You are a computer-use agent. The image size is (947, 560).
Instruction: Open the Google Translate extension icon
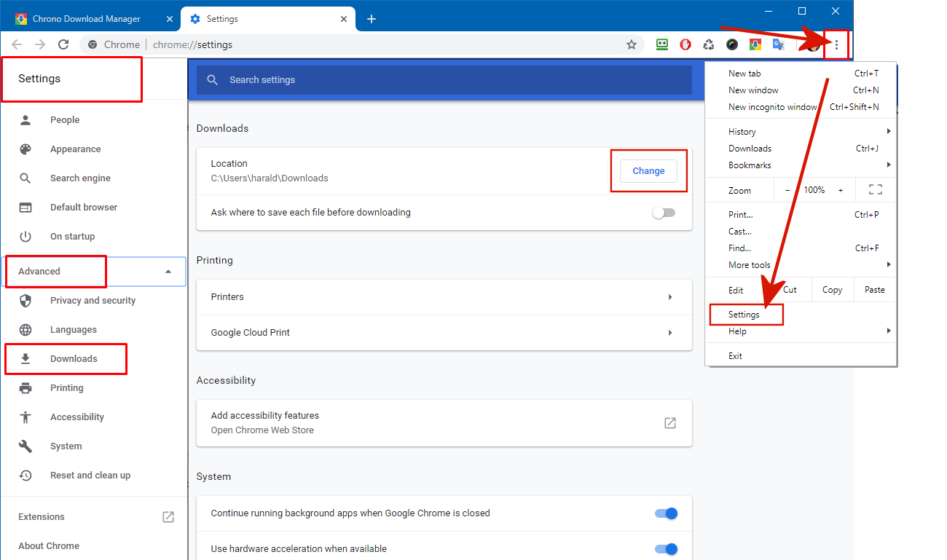click(x=779, y=44)
